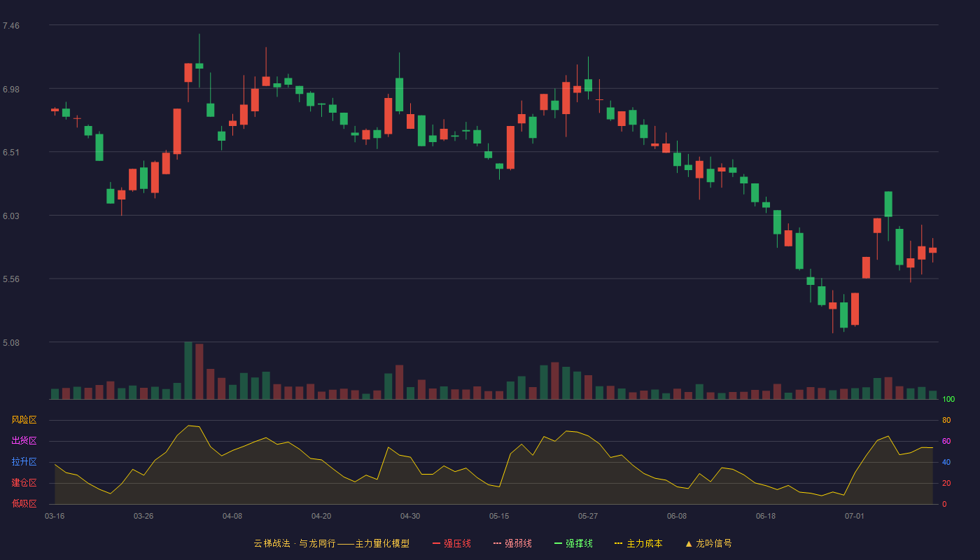980x560 pixels.
Task: Click the 04-08 date label
Action: [232, 516]
